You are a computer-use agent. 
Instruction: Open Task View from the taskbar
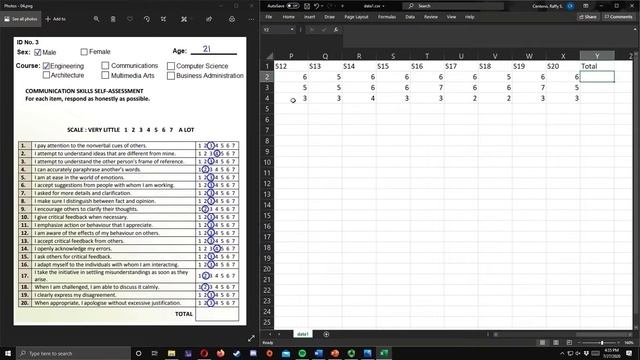(x=155, y=353)
